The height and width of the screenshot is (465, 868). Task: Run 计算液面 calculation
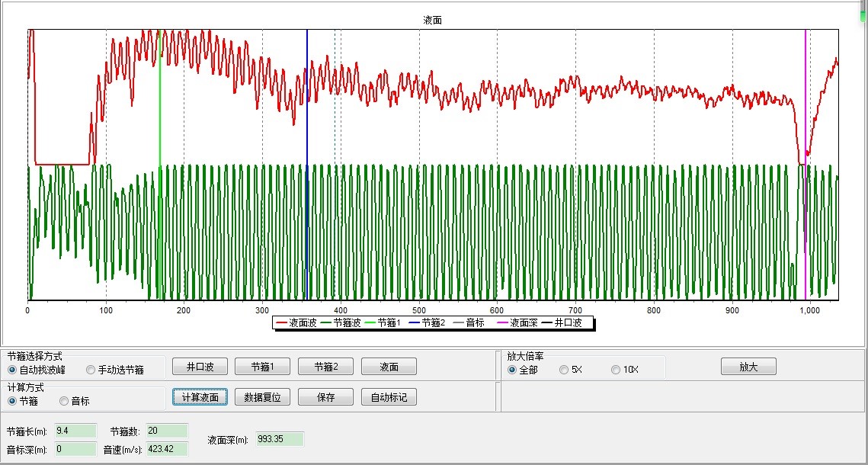click(200, 397)
